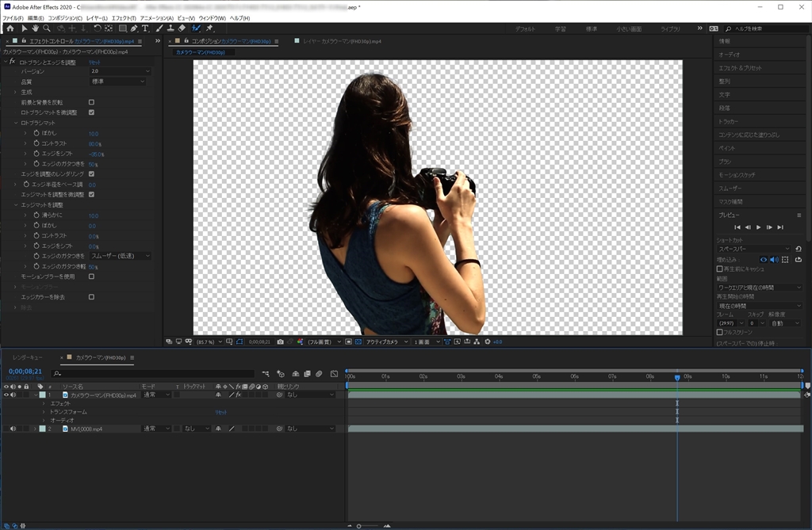This screenshot has width=812, height=530.
Task: Select the Hand tool in the toolbar
Action: (x=35, y=29)
